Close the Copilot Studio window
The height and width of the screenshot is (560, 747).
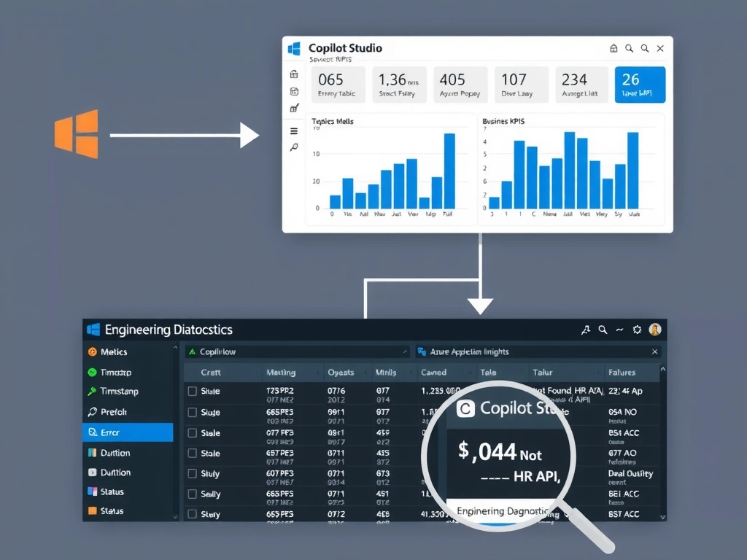pos(660,48)
